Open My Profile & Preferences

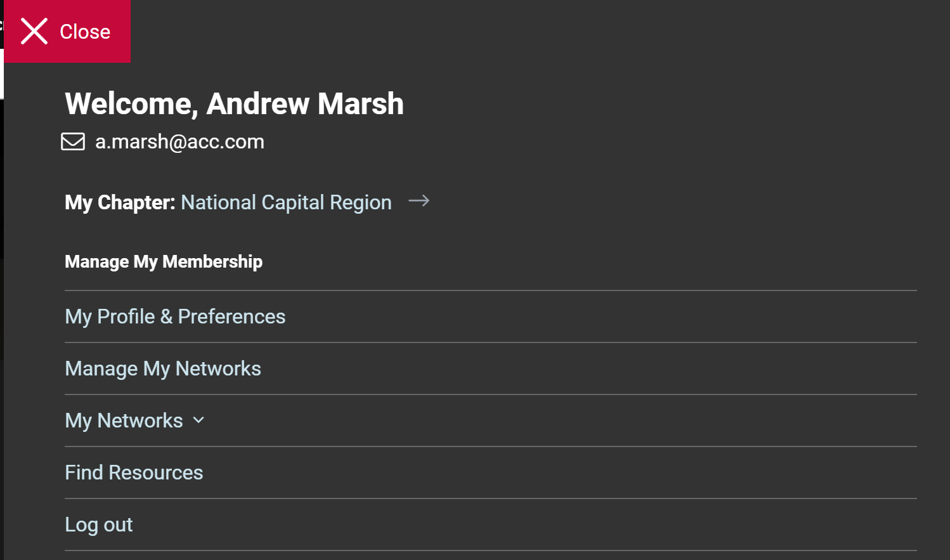175,316
